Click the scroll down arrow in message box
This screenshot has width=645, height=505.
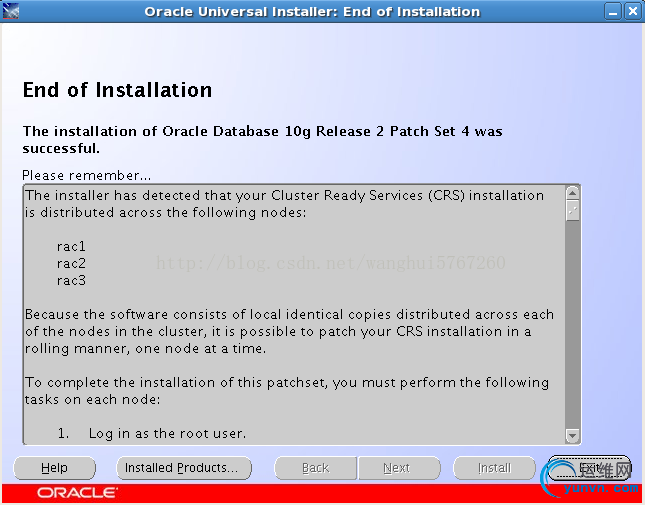572,435
